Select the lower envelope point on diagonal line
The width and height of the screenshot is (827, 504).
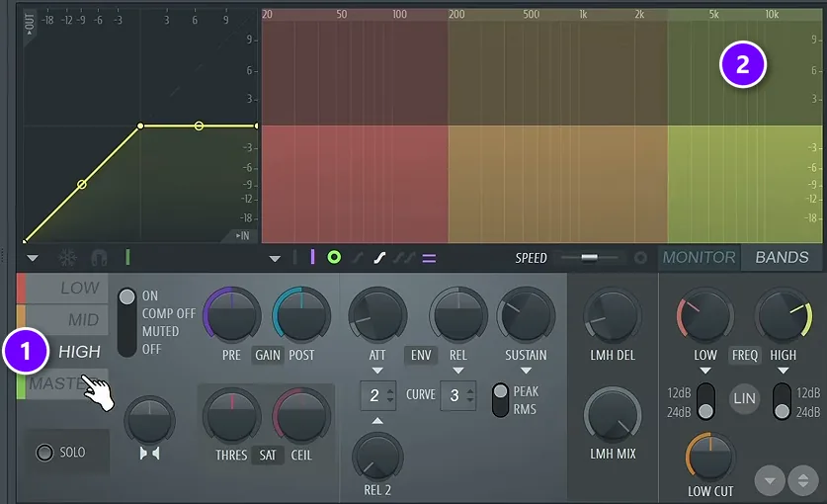pos(82,184)
